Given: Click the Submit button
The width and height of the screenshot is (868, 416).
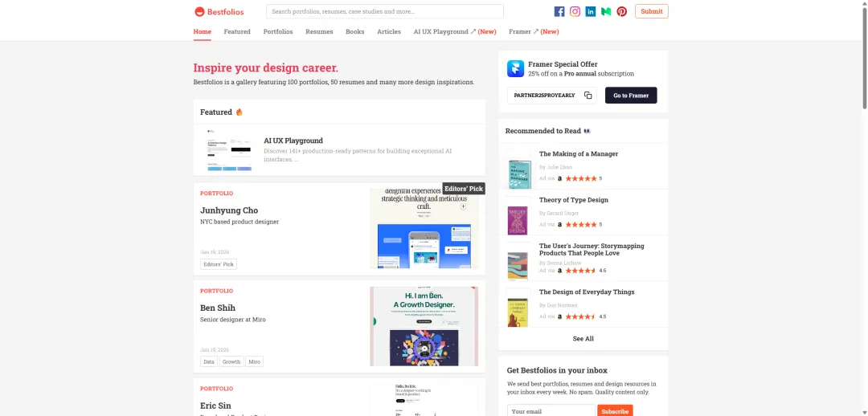Looking at the screenshot, I should [x=652, y=11].
